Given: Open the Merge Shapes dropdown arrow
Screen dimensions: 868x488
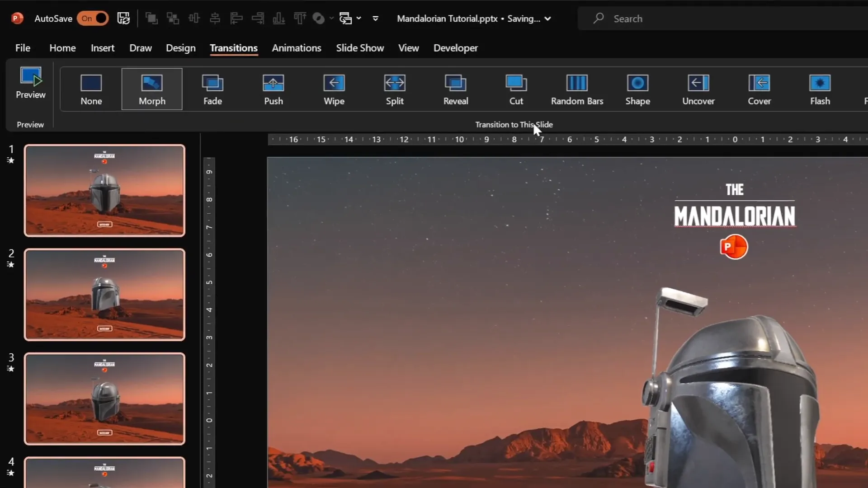Looking at the screenshot, I should [331, 19].
